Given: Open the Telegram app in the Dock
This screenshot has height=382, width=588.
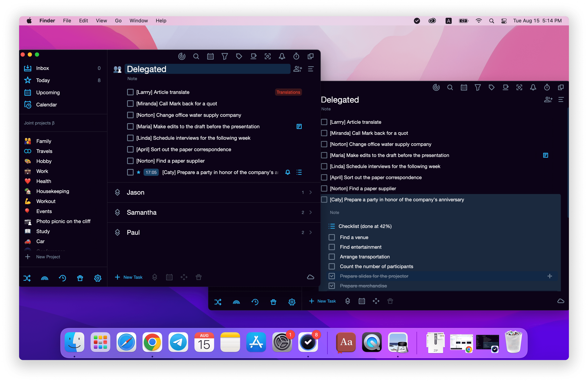Looking at the screenshot, I should pyautogui.click(x=178, y=342).
